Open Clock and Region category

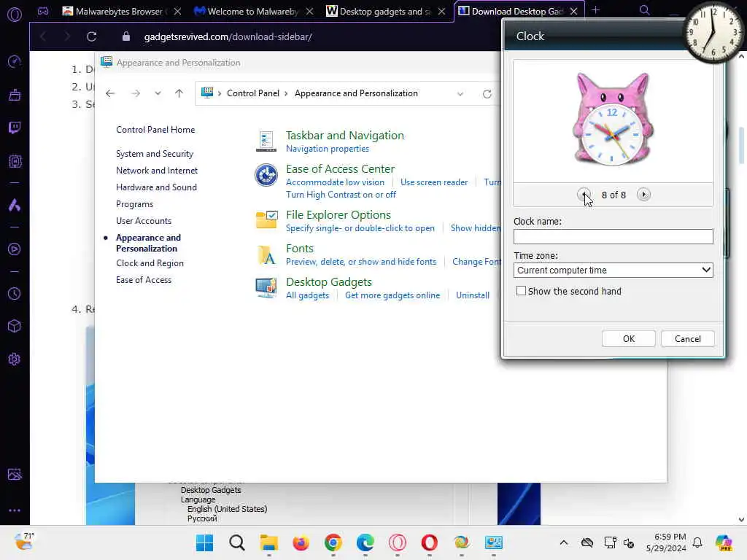150,263
